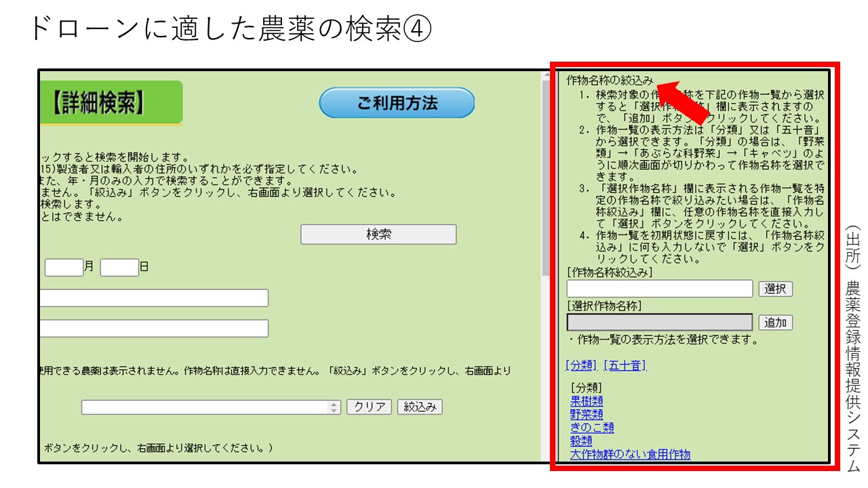The image size is (868, 488).
Task: Open the 野菜類 category link
Action: coord(587,414)
